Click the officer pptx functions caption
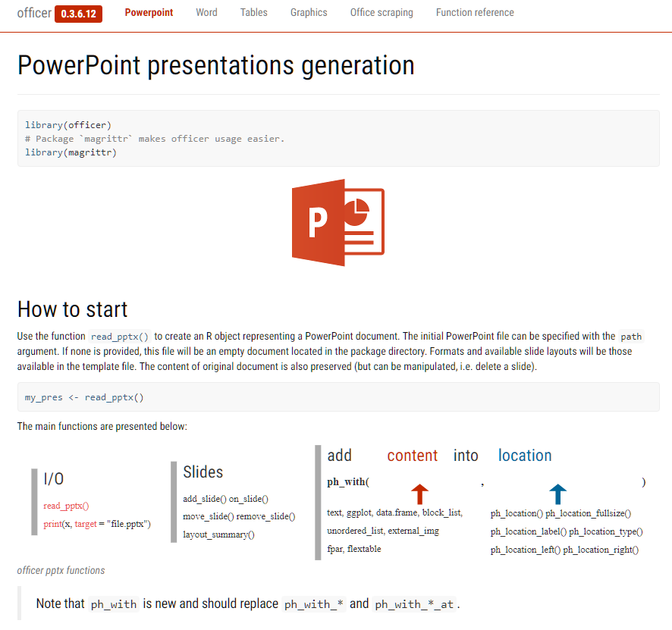This screenshot has width=672, height=630. pos(61,570)
